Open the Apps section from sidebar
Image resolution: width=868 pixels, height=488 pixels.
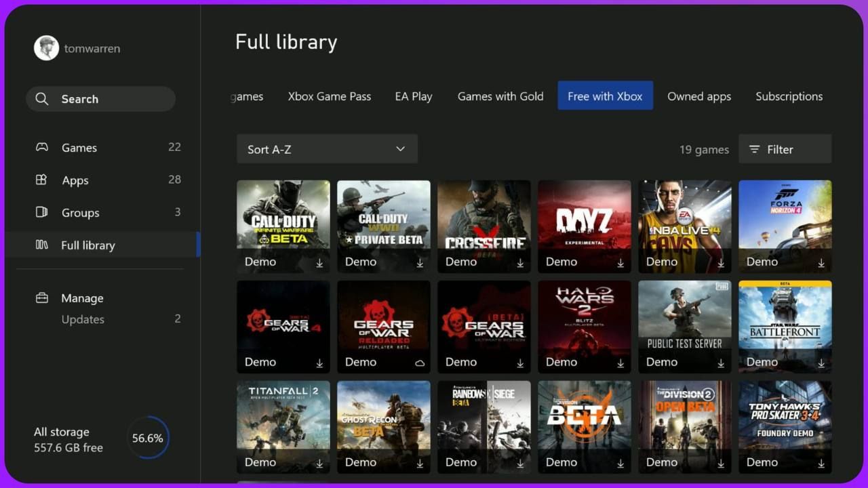point(42,180)
